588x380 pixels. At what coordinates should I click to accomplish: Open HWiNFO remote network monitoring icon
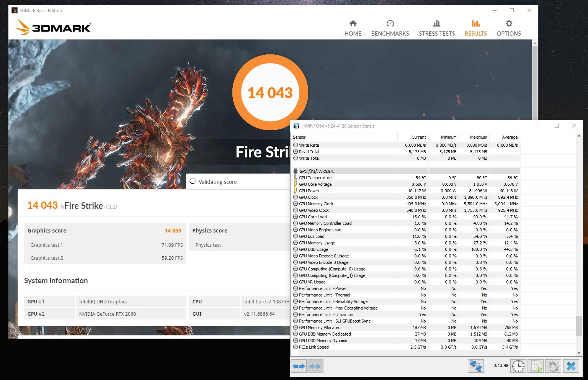pyautogui.click(x=475, y=366)
